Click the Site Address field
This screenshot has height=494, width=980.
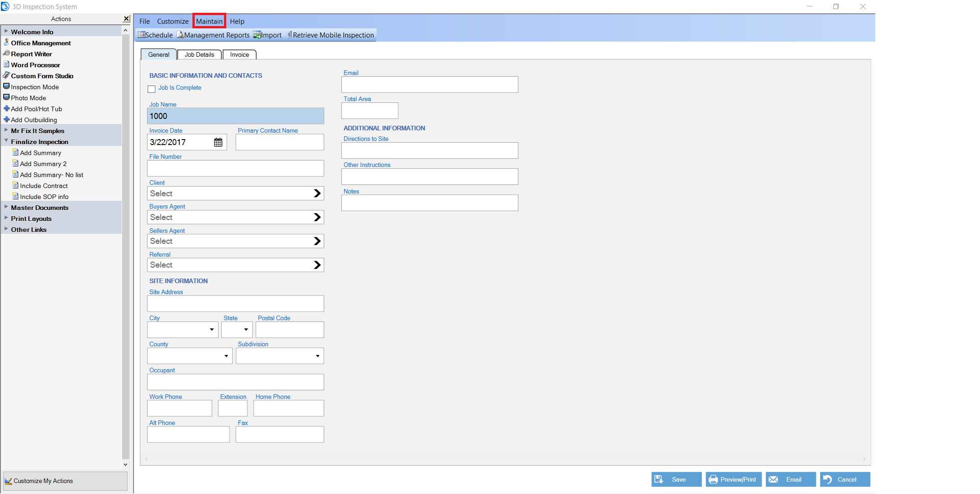(235, 304)
